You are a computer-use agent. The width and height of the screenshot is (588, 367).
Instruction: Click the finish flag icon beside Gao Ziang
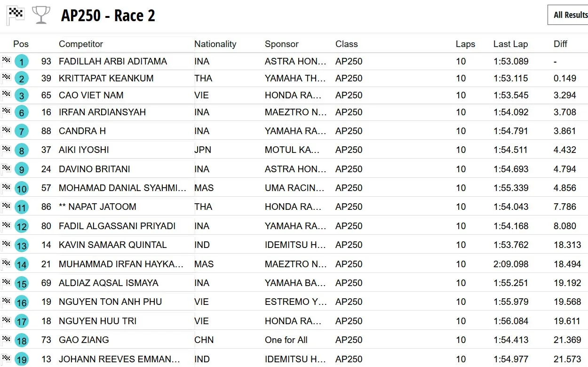coord(6,339)
